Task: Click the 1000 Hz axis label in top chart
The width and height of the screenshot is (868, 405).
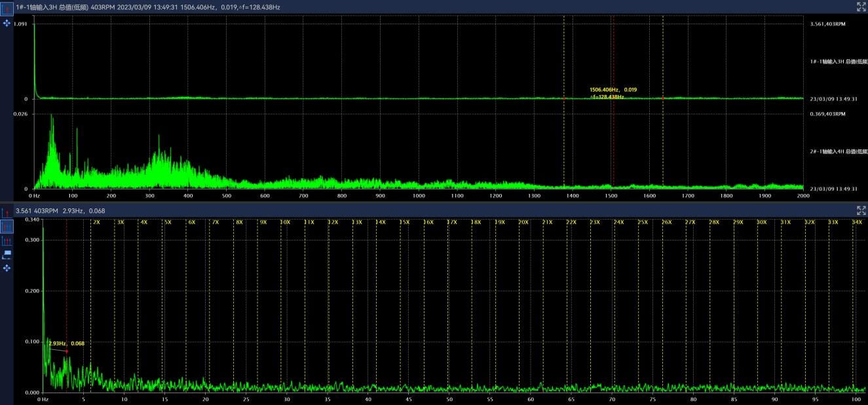Action: coord(419,196)
